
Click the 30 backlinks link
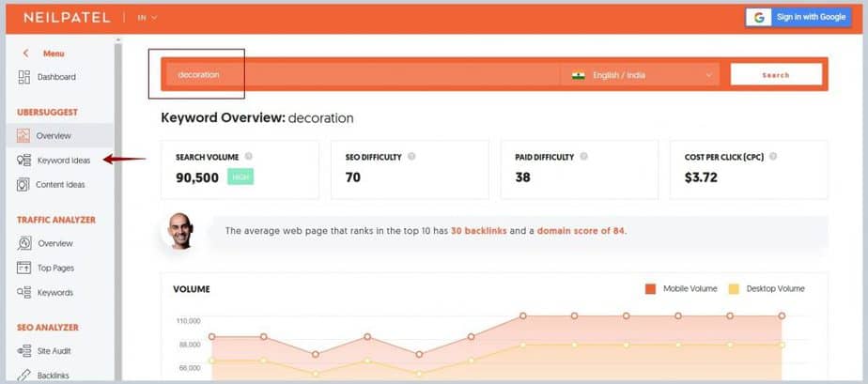tap(479, 231)
